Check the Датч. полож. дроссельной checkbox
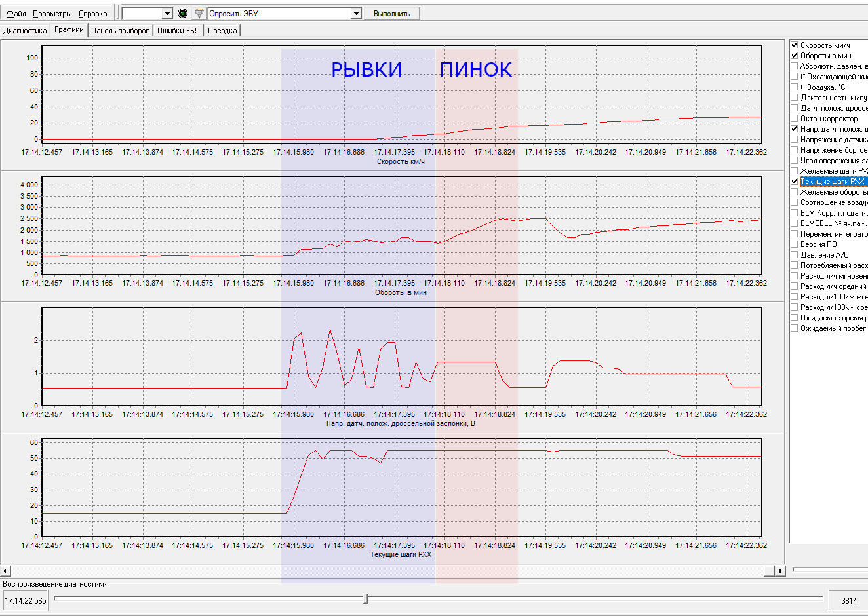Viewport: 868px width, 616px height. click(x=794, y=108)
